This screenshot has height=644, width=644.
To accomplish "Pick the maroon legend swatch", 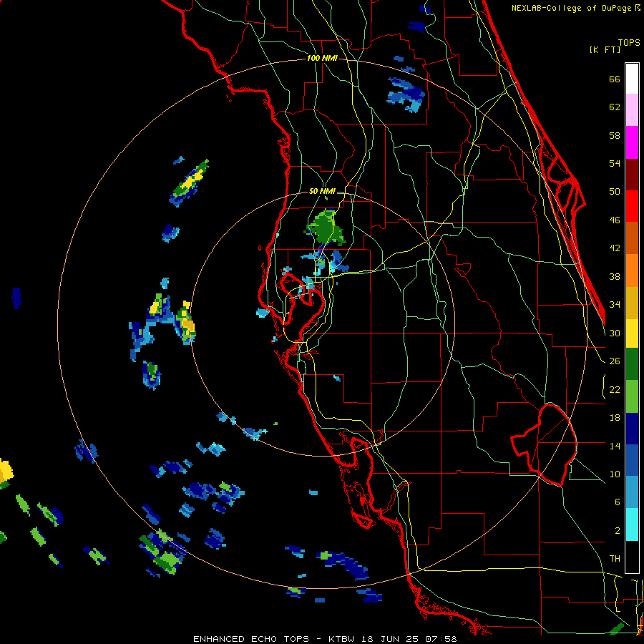I will click(632, 175).
